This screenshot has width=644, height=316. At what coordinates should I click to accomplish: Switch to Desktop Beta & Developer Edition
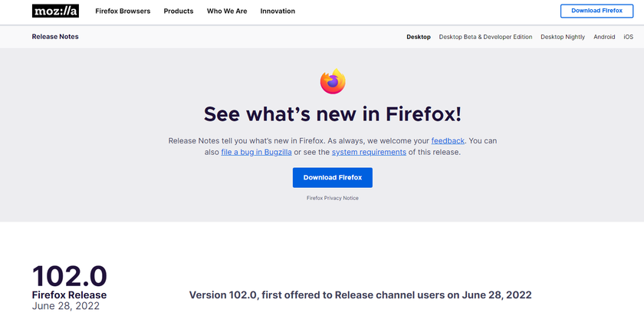click(x=485, y=37)
